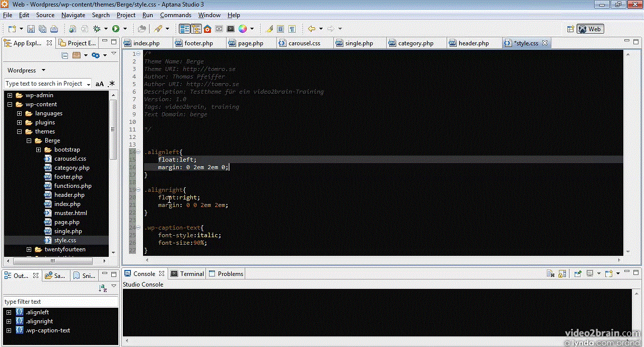Select .wp-caption-text in the Outline
Viewport: 644px width, 347px height.
[48, 330]
